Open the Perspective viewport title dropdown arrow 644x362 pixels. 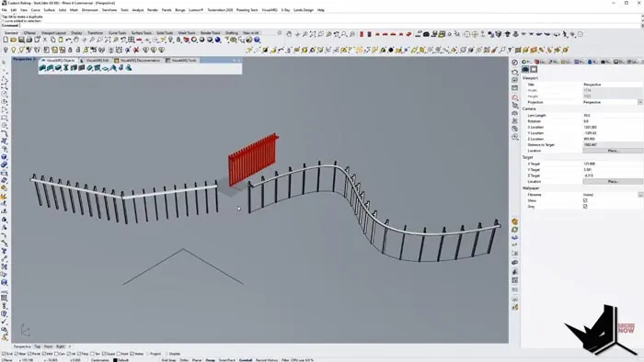pyautogui.click(x=35, y=60)
